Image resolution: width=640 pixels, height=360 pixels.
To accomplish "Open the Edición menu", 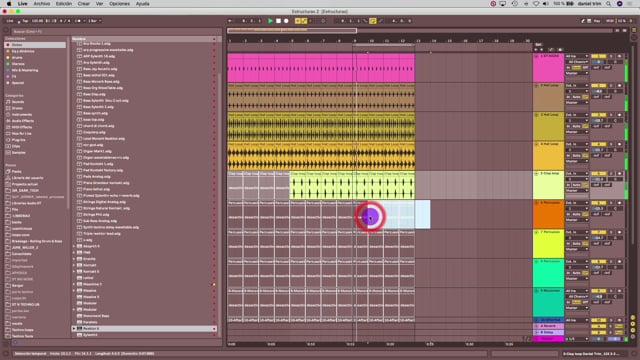I will 64,4.
